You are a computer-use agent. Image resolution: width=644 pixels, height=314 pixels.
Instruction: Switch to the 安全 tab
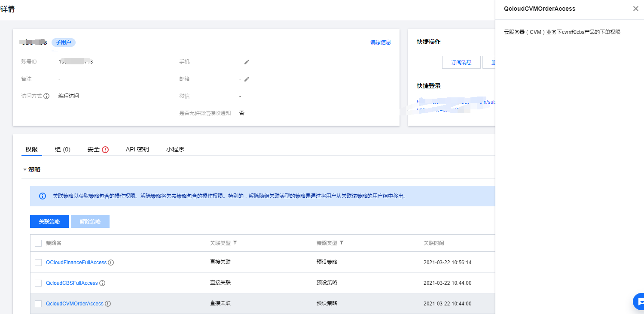pyautogui.click(x=93, y=149)
